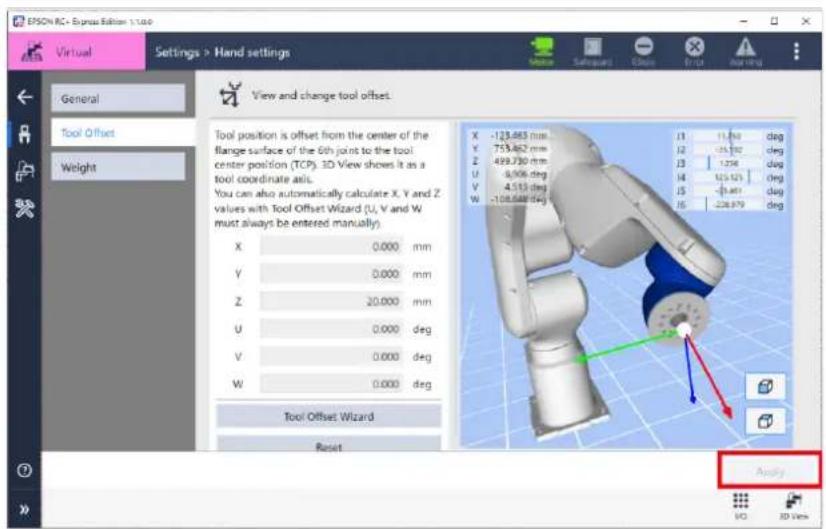Click the Reset button
The image size is (826, 529).
pos(329,444)
